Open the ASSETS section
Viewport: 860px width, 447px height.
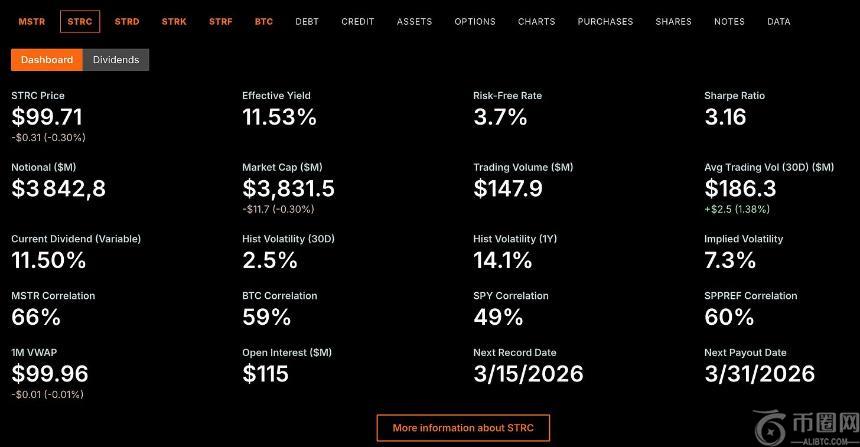[414, 21]
